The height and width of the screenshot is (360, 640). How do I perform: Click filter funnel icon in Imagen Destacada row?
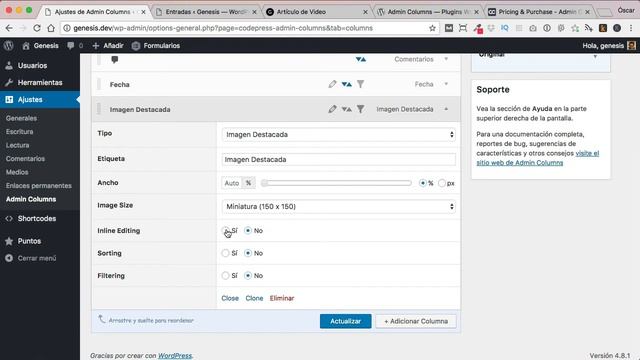tap(360, 109)
